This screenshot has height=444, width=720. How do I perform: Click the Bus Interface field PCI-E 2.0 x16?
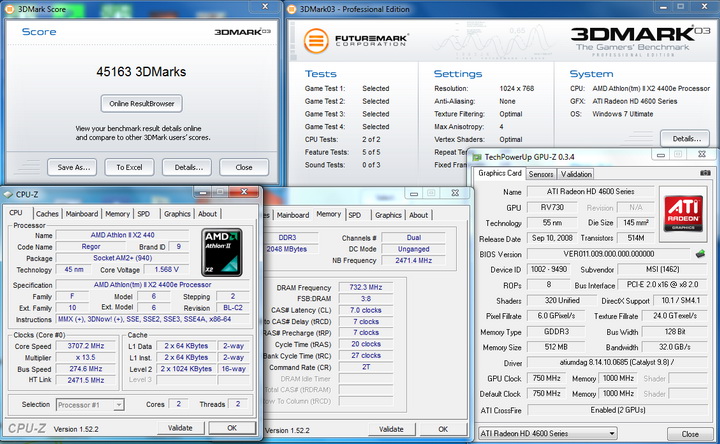point(662,285)
